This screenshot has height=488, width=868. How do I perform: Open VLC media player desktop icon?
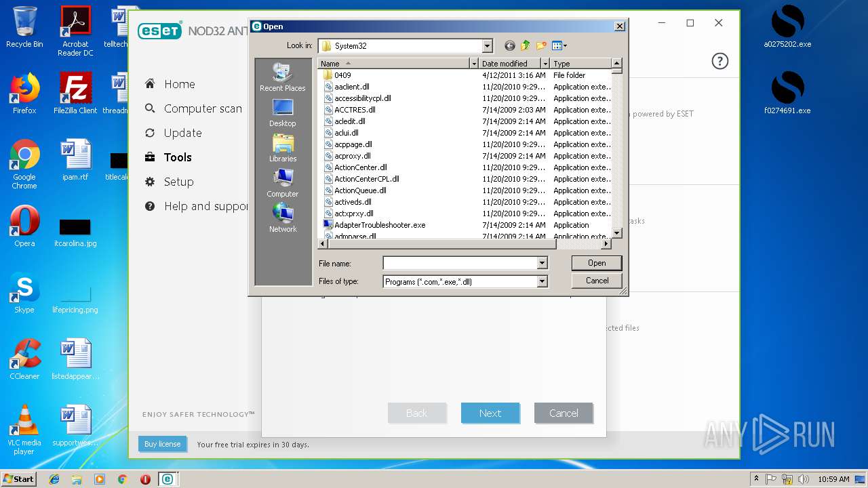pos(24,430)
